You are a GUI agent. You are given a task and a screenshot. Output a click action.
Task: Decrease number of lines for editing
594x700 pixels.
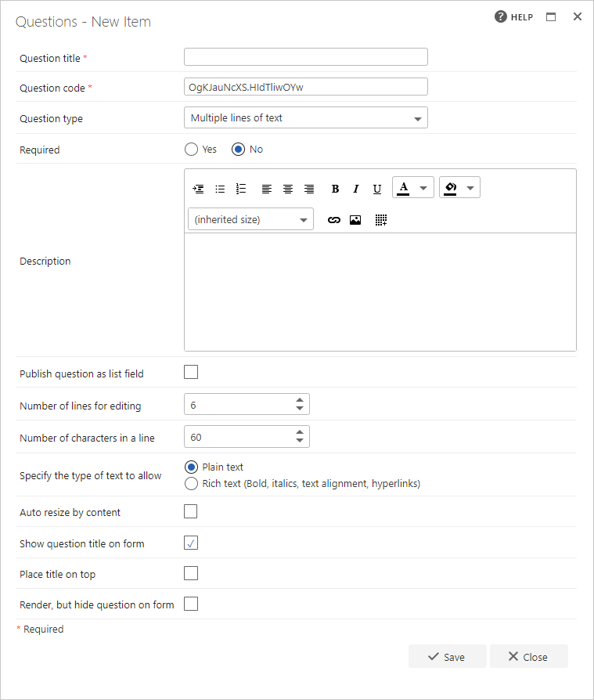pyautogui.click(x=300, y=408)
